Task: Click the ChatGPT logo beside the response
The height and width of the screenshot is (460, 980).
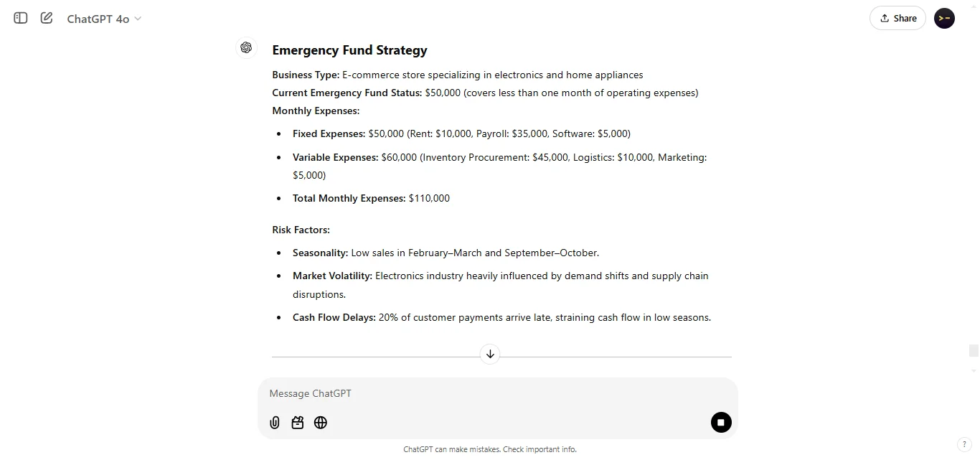Action: 246,47
